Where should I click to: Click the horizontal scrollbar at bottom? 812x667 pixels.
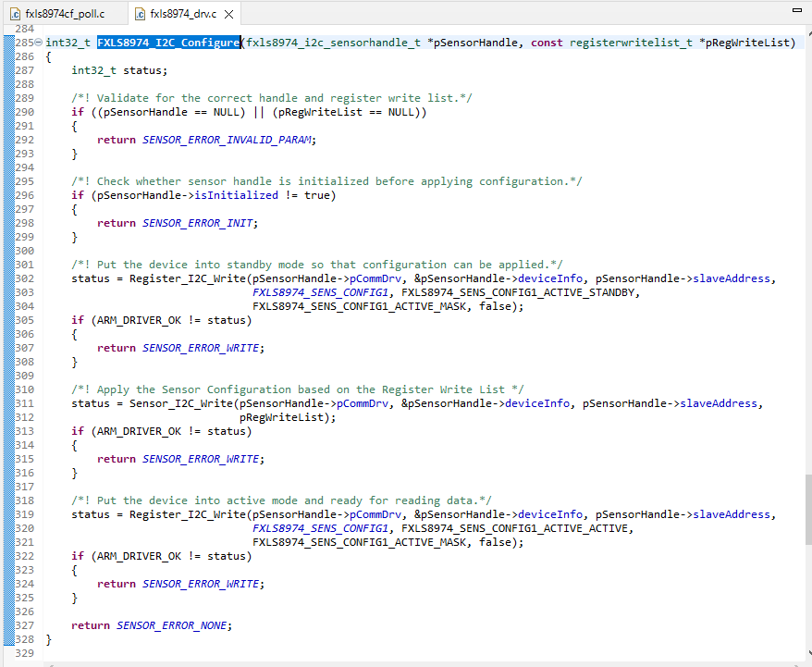click(398, 661)
